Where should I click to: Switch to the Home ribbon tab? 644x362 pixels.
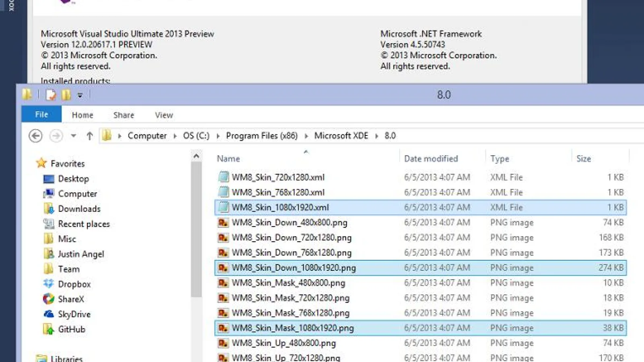(83, 115)
